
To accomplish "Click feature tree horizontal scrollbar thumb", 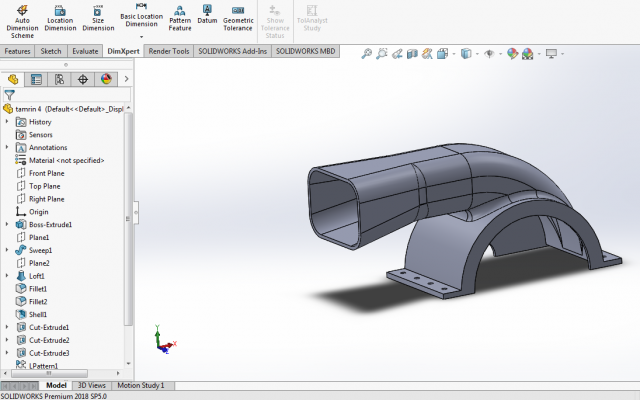I will 49,373.
